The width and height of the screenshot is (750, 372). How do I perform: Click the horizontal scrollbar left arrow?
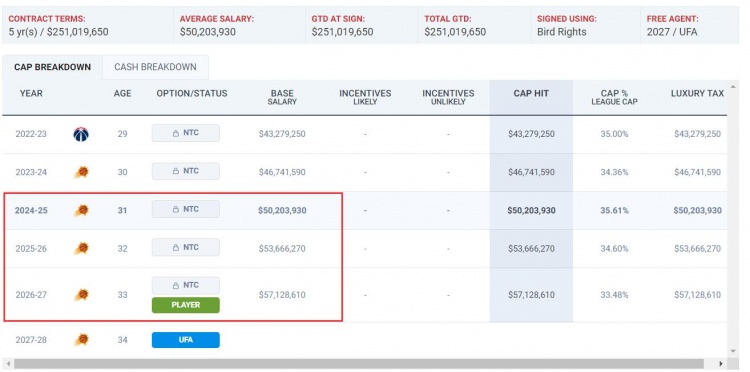click(7, 364)
